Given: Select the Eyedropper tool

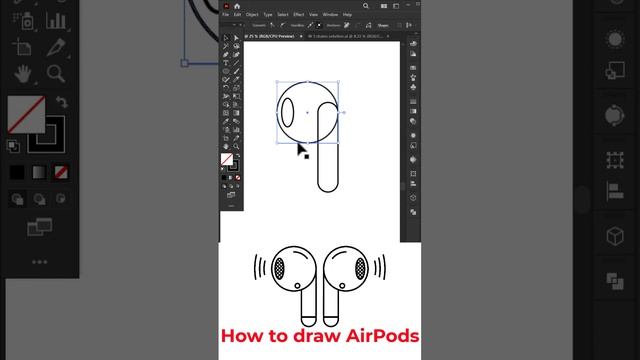Looking at the screenshot, I should [x=226, y=121].
